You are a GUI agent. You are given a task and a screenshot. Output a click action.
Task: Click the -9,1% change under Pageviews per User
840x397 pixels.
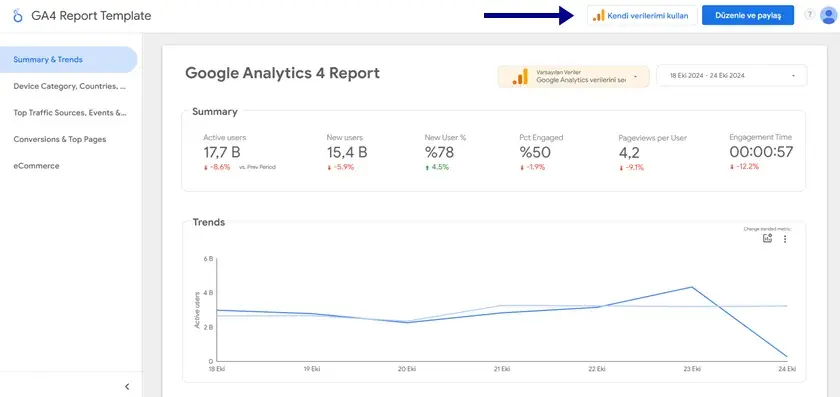tap(632, 168)
